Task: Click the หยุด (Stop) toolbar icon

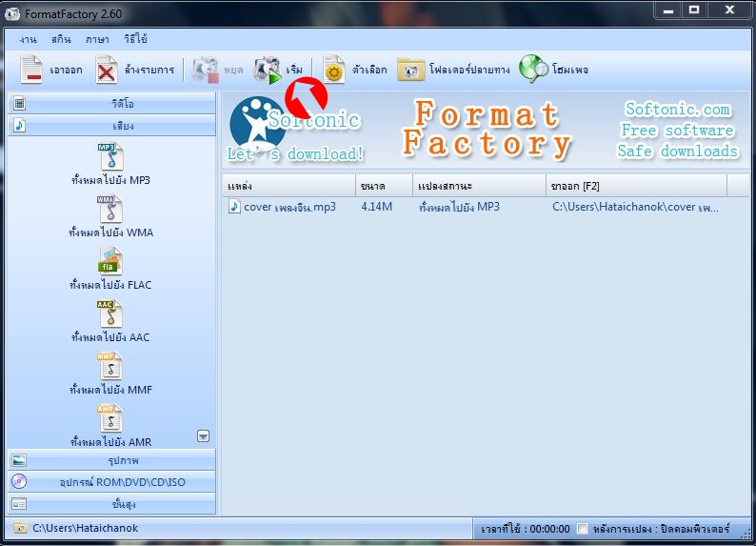Action: pos(206,70)
